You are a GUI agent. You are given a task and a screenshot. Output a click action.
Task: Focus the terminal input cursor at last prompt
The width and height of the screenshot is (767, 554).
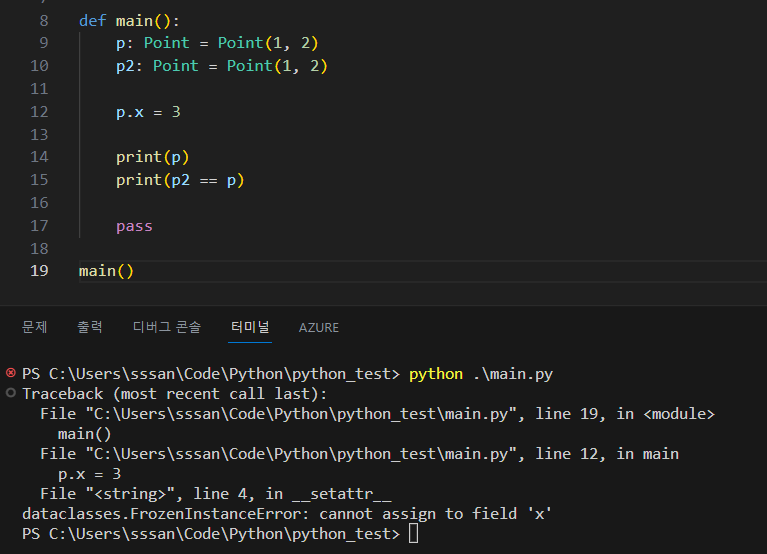[414, 534]
